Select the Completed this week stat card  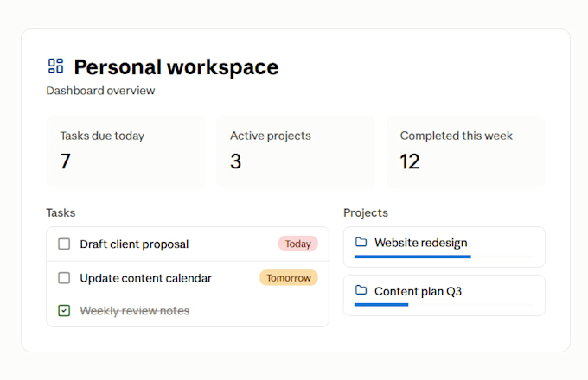(466, 151)
